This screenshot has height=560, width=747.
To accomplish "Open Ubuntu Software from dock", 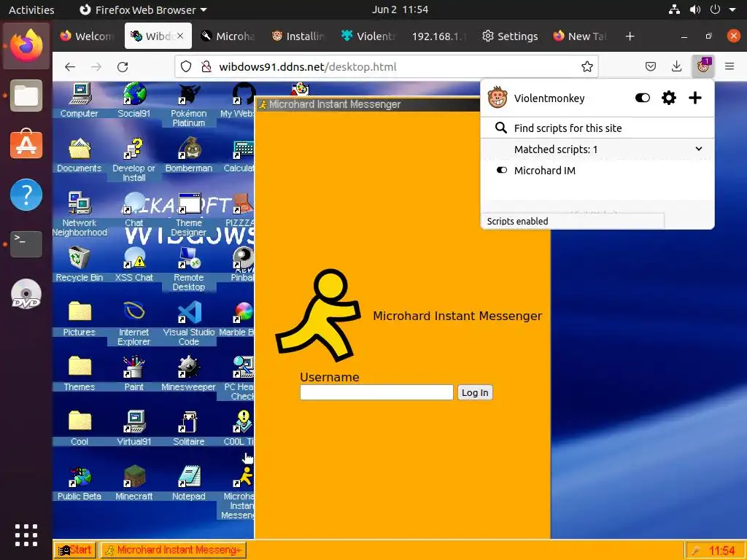I will pyautogui.click(x=26, y=144).
